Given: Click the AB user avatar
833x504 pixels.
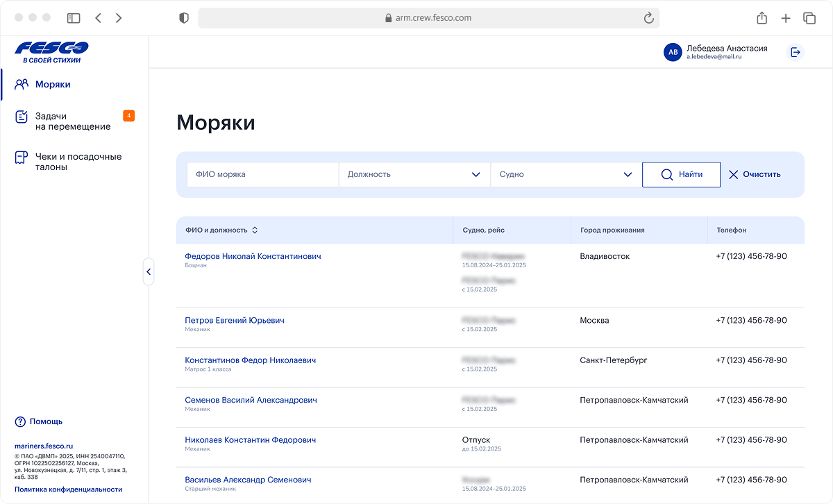Looking at the screenshot, I should 672,52.
